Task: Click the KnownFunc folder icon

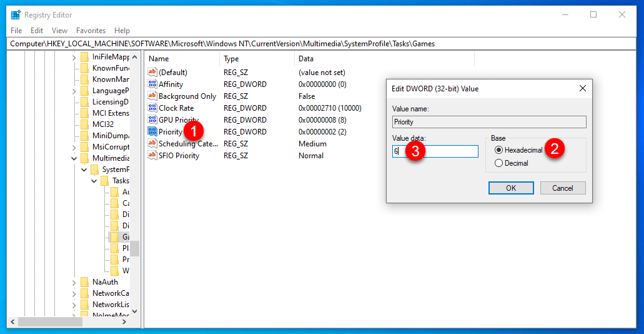Action: pos(85,68)
